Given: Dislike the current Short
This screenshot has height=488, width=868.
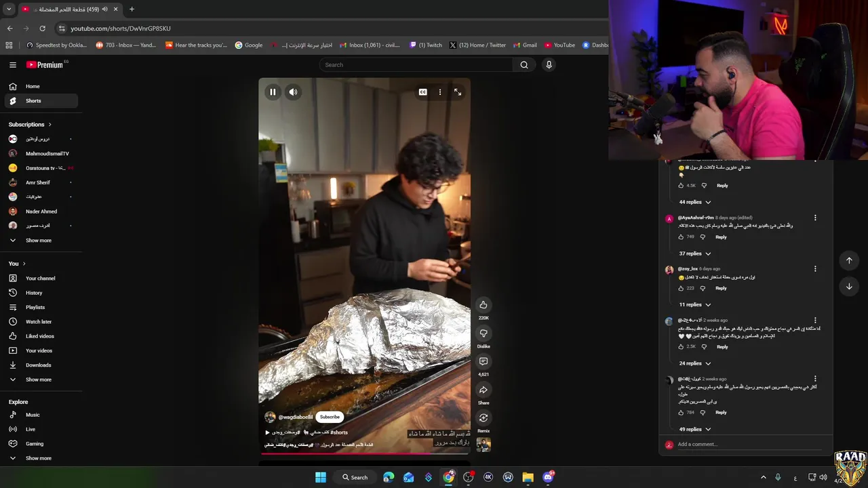Looking at the screenshot, I should tap(484, 333).
